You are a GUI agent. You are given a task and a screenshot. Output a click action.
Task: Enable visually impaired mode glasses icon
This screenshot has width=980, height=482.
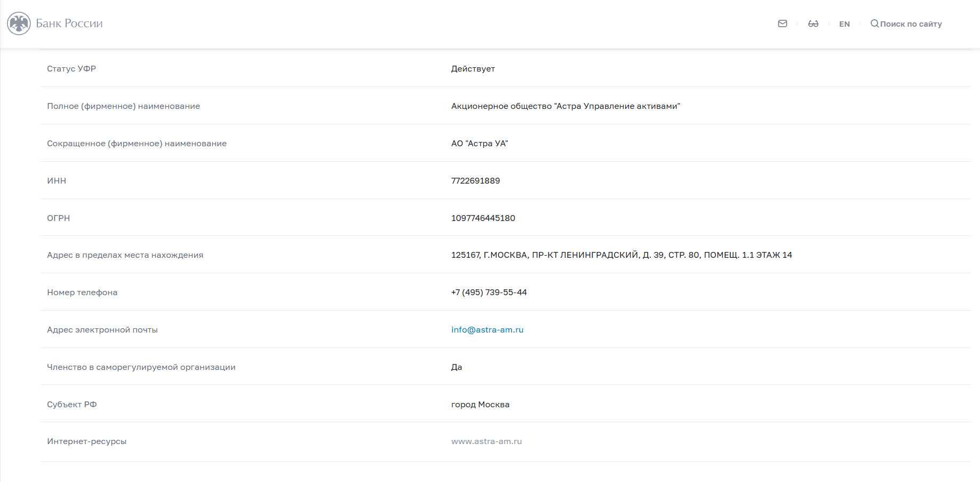(x=813, y=23)
